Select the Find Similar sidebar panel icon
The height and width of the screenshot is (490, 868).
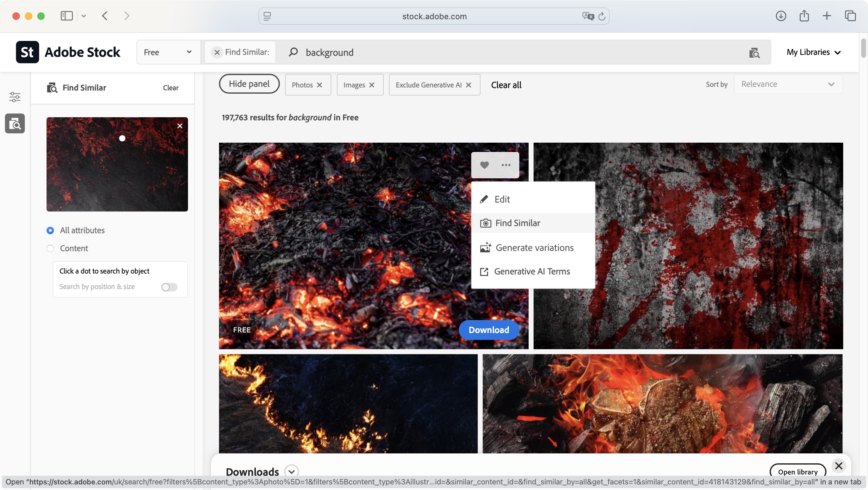pos(15,124)
